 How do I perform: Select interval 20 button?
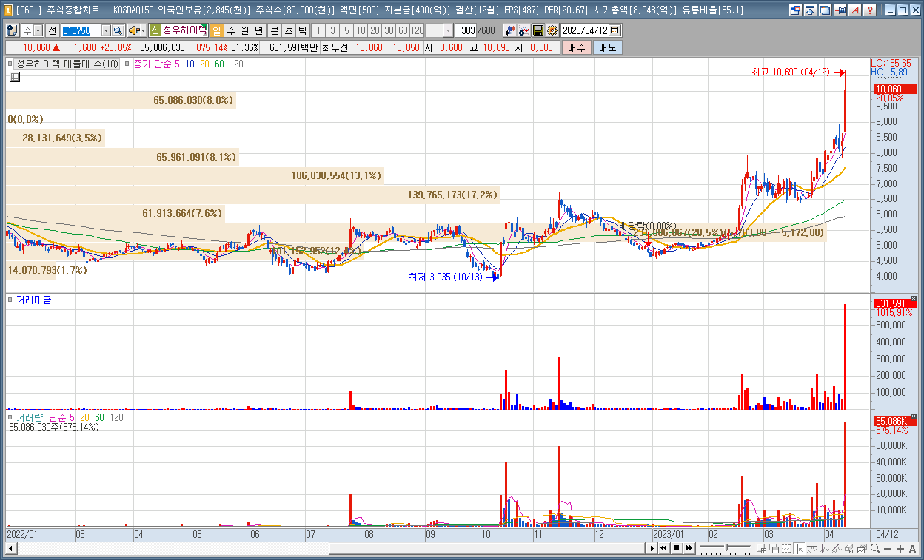tap(375, 30)
